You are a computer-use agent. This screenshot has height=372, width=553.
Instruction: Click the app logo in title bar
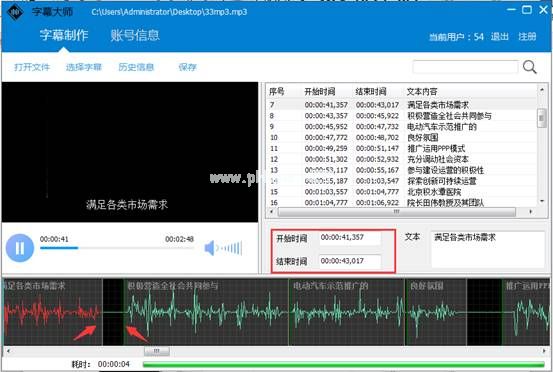15,12
